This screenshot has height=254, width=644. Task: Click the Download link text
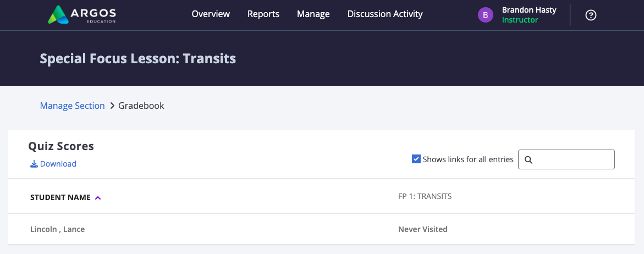pyautogui.click(x=58, y=164)
